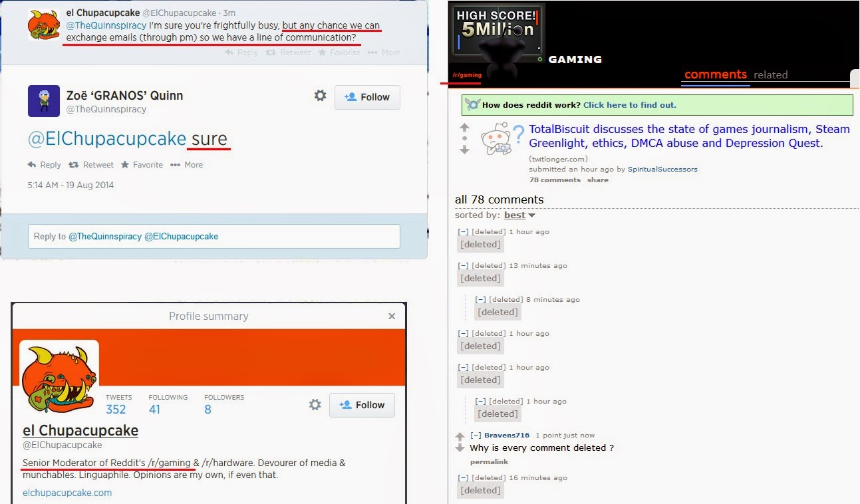The image size is (860, 504).
Task: Click share under the reddit post
Action: pos(597,180)
